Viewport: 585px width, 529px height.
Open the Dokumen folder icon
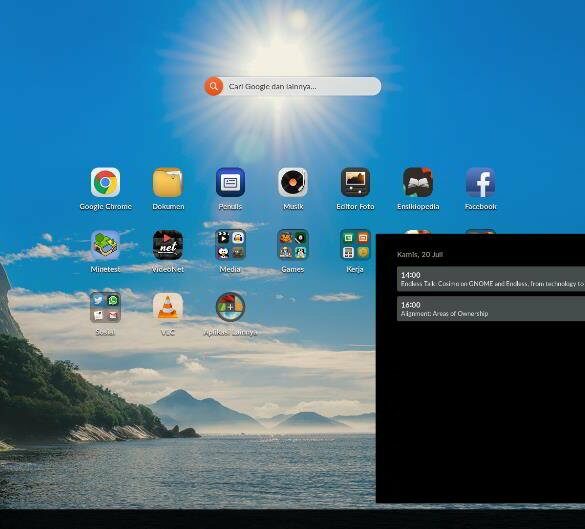coord(168,182)
